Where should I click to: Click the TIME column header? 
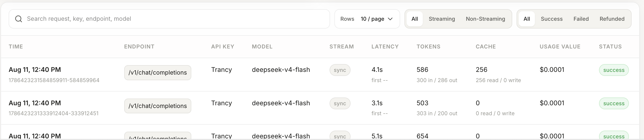click(16, 47)
